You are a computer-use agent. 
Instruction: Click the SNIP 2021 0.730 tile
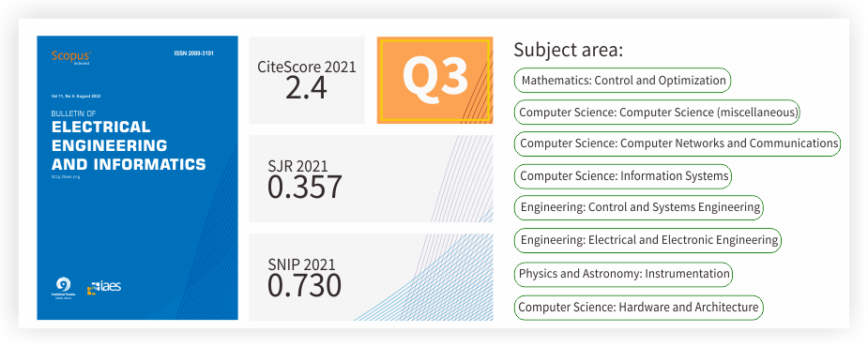(371, 277)
